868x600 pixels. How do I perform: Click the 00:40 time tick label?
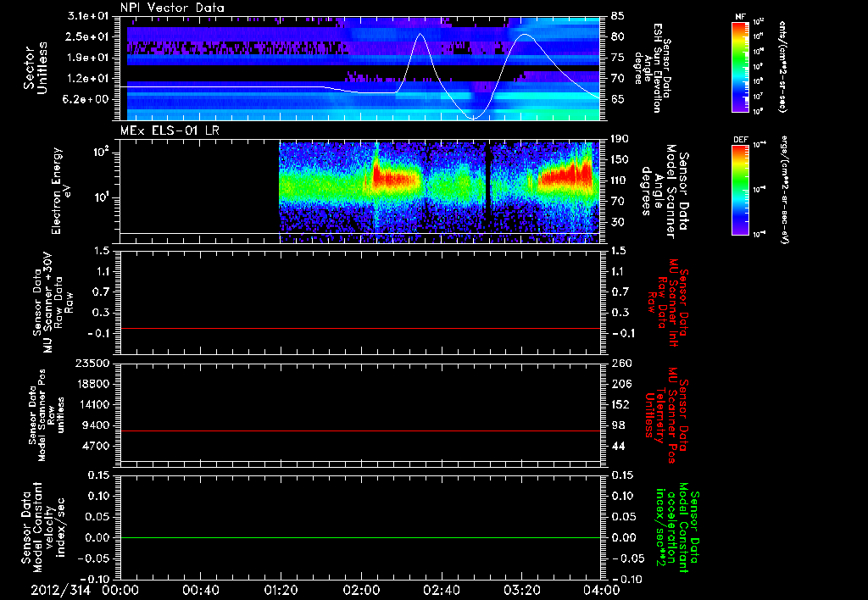[x=200, y=590]
